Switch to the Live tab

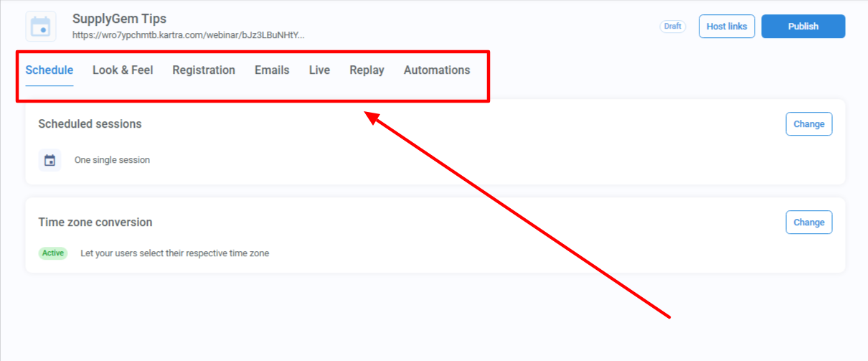pos(319,70)
